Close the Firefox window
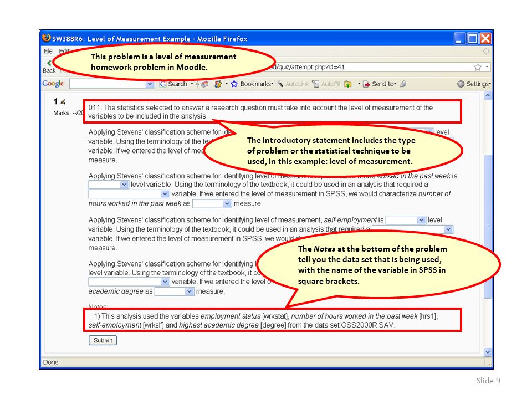 coord(485,38)
